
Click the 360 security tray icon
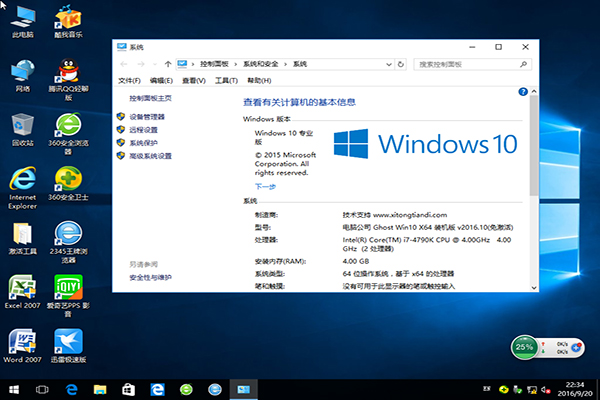coord(504,390)
